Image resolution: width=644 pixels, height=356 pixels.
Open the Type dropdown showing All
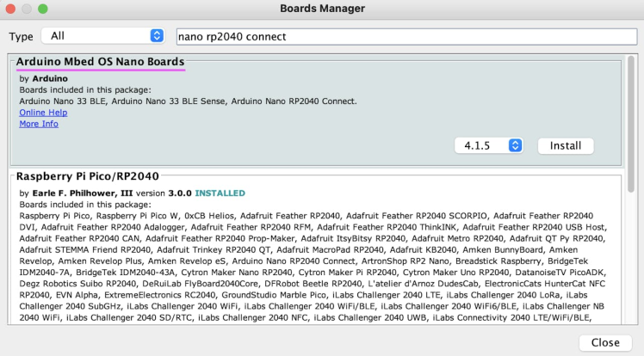103,36
